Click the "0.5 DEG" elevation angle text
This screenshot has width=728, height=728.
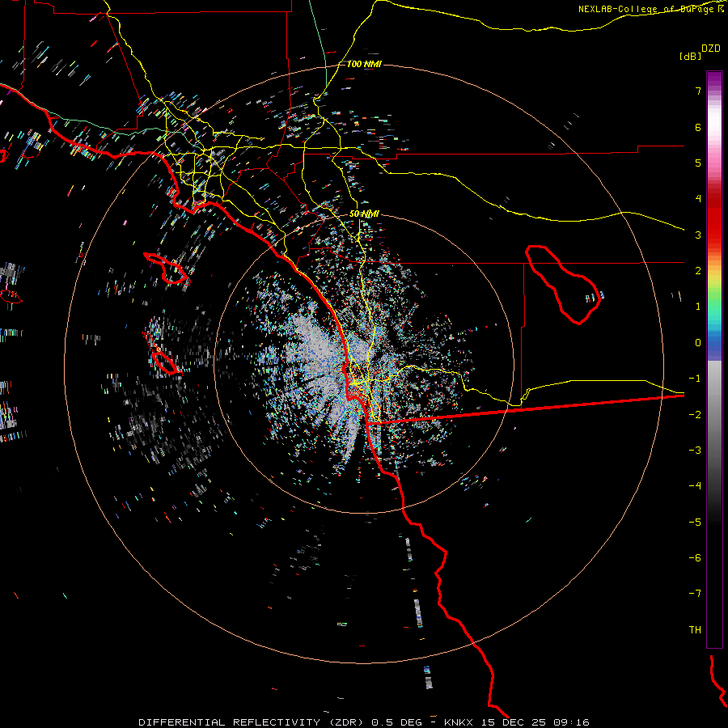[x=396, y=722]
